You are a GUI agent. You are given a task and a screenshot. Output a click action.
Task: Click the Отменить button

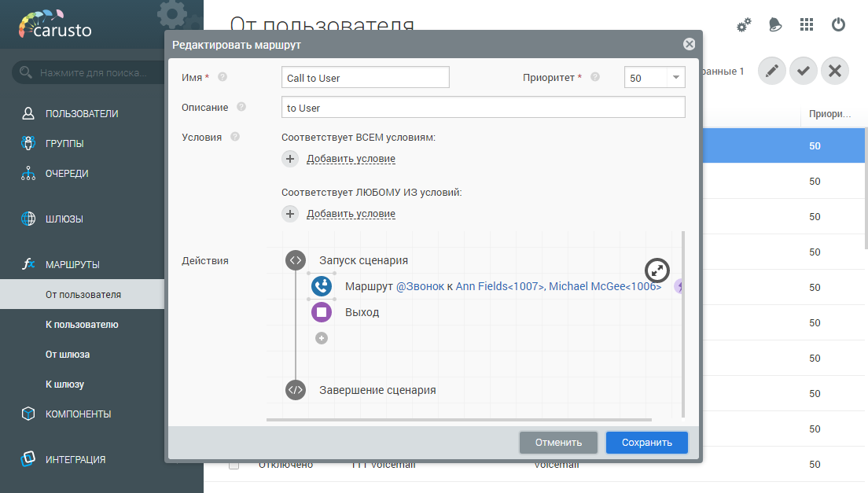point(558,443)
